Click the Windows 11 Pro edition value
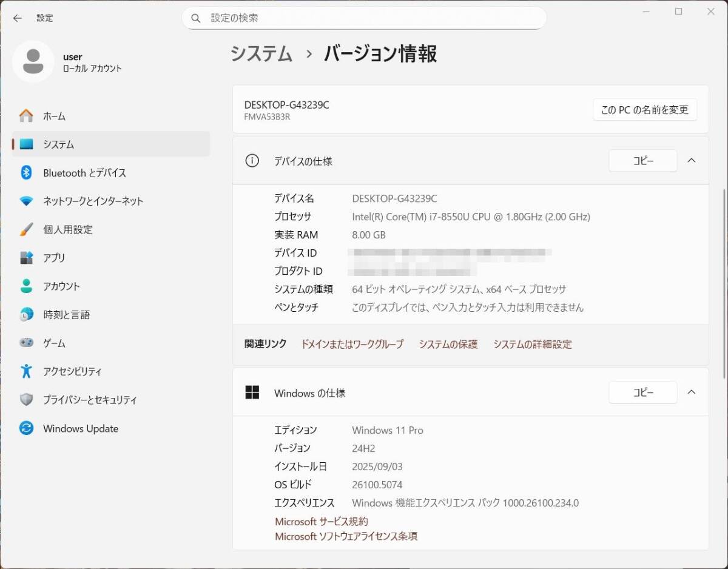The image size is (728, 569). tap(388, 430)
